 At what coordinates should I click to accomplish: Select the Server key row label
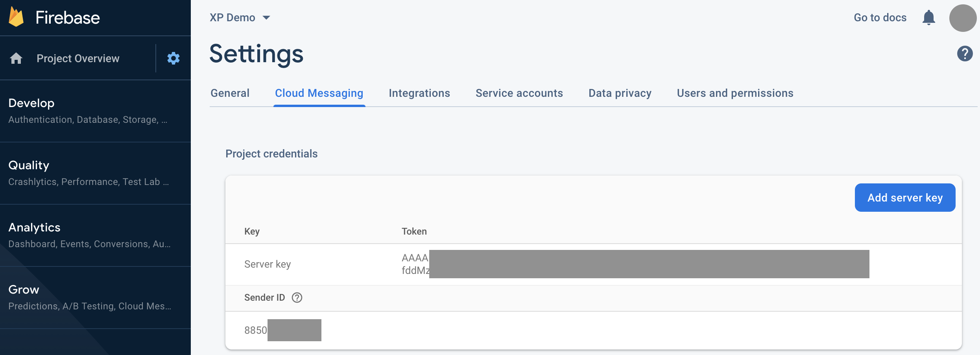click(x=268, y=264)
